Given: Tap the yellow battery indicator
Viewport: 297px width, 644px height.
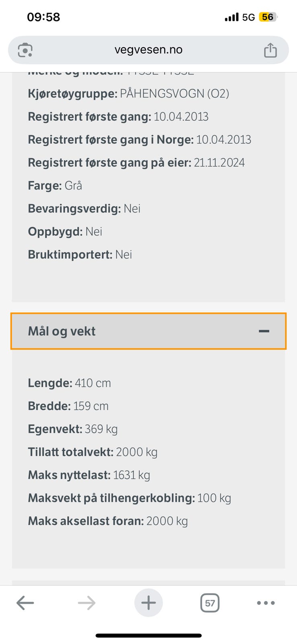Looking at the screenshot, I should 268,17.
